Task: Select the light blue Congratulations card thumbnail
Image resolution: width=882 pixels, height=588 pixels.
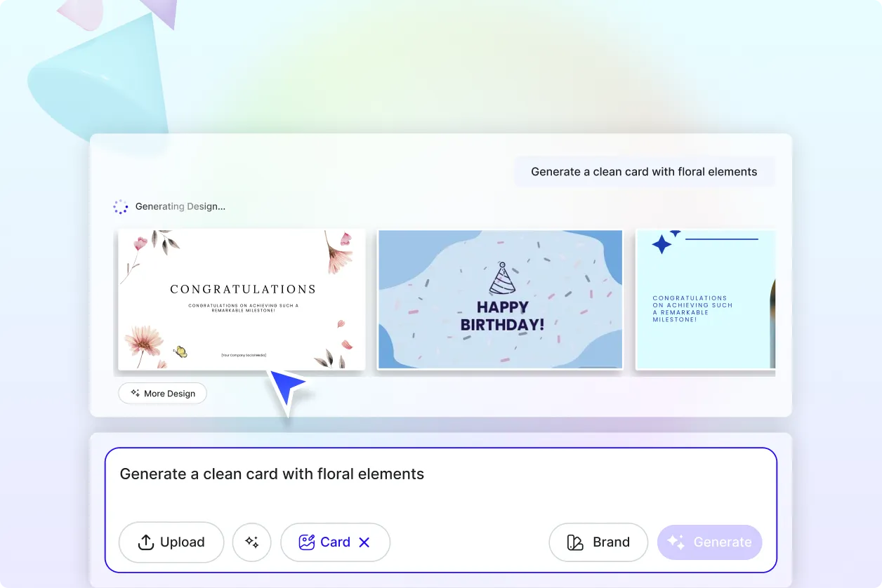Action: tap(706, 300)
